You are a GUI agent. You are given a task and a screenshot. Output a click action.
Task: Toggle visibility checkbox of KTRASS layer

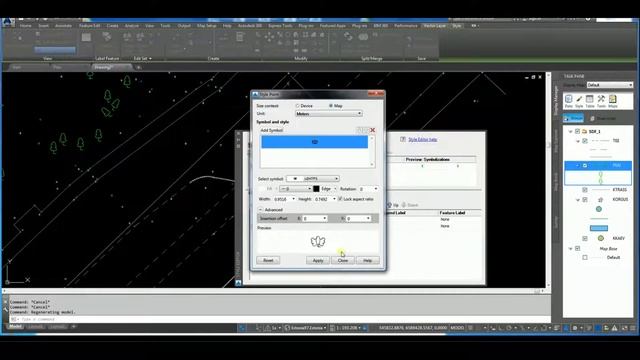(x=584, y=190)
